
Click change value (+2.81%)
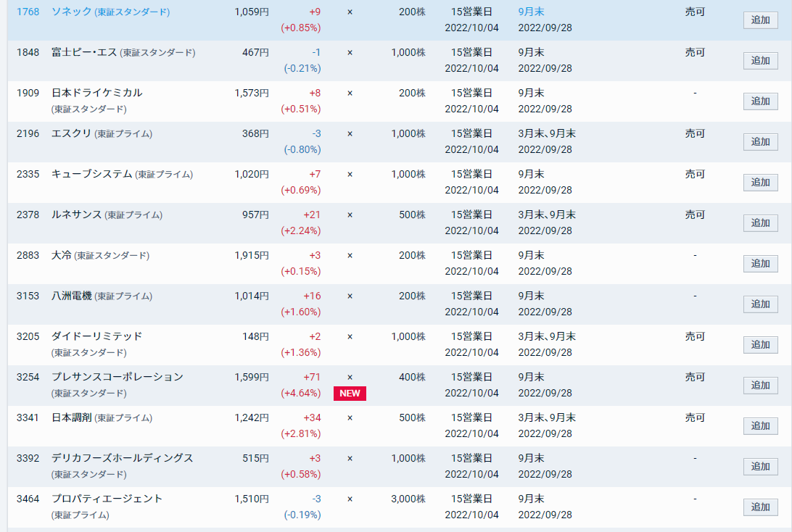[300, 433]
